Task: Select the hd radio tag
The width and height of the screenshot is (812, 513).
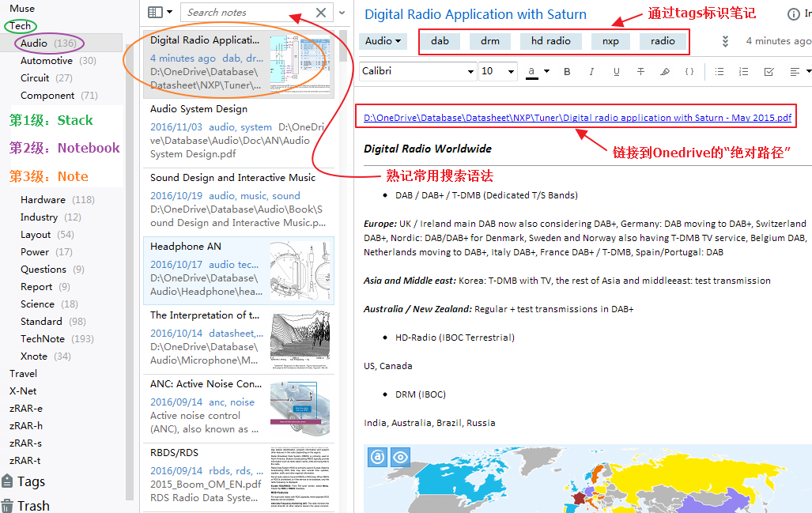Action: tap(550, 41)
